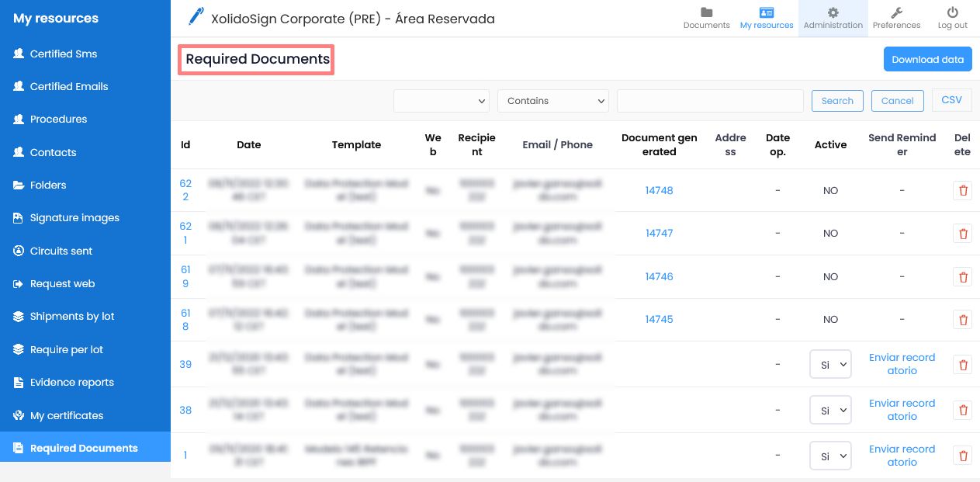Open generated document 14748 link

[x=659, y=191]
